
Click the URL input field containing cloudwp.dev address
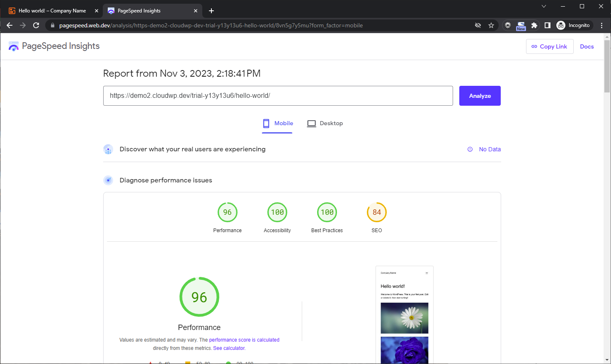tap(278, 96)
